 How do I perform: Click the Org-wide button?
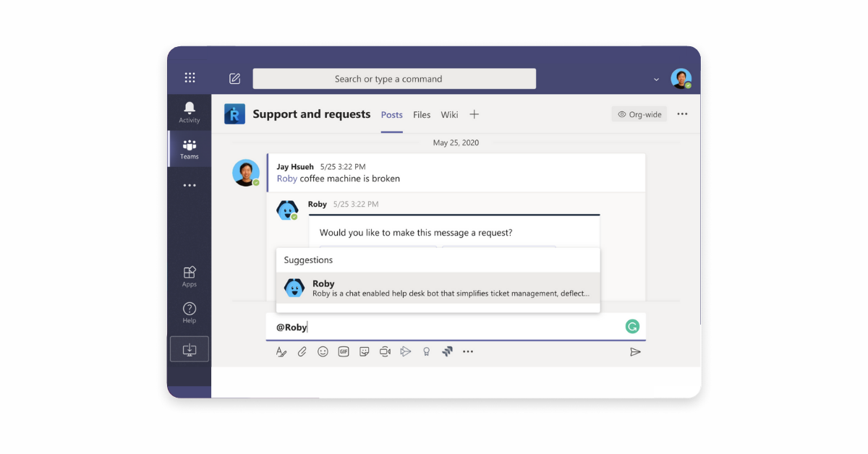click(x=639, y=114)
